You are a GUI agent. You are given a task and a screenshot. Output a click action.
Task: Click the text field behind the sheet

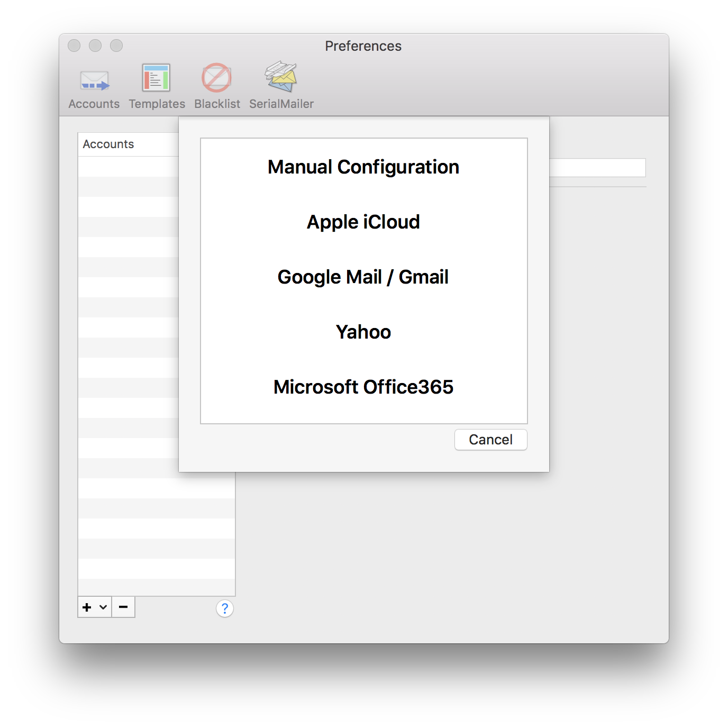597,168
